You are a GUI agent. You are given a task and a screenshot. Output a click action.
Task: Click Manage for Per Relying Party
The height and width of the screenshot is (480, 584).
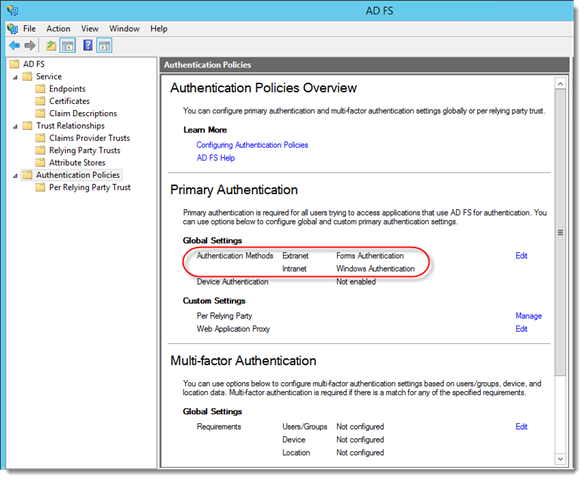529,316
